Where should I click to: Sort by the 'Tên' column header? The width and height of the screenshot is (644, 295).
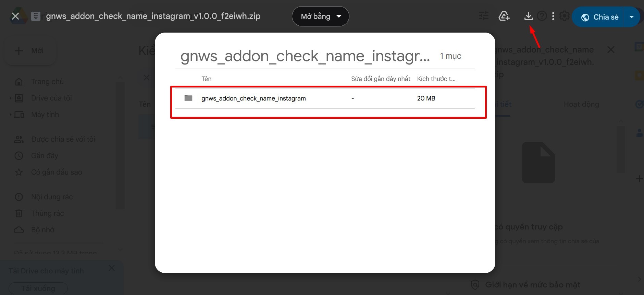(206, 79)
